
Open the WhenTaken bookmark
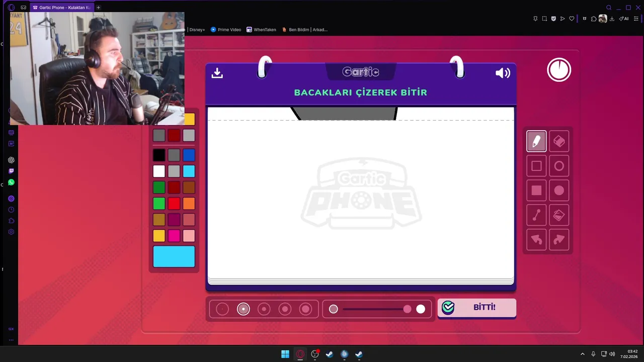(261, 30)
